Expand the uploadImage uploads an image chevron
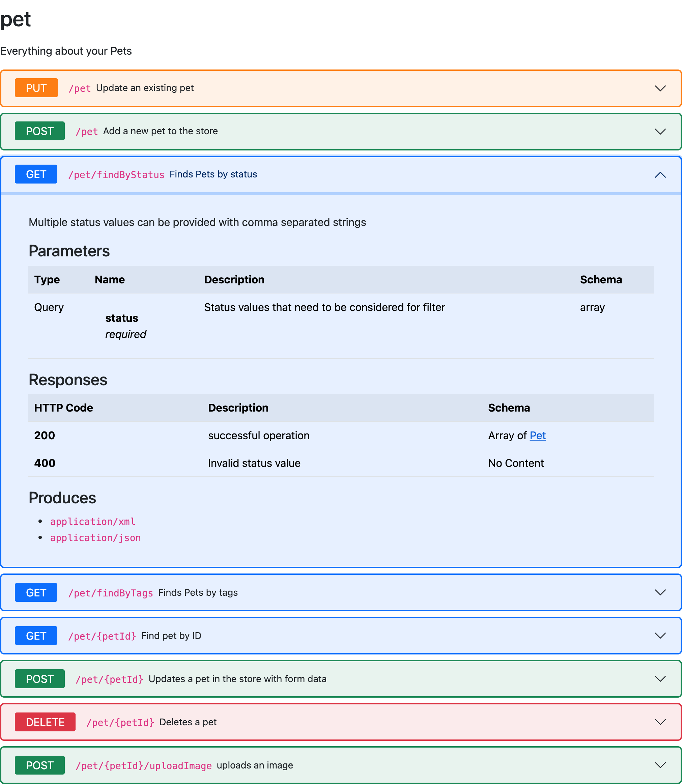 click(x=660, y=765)
